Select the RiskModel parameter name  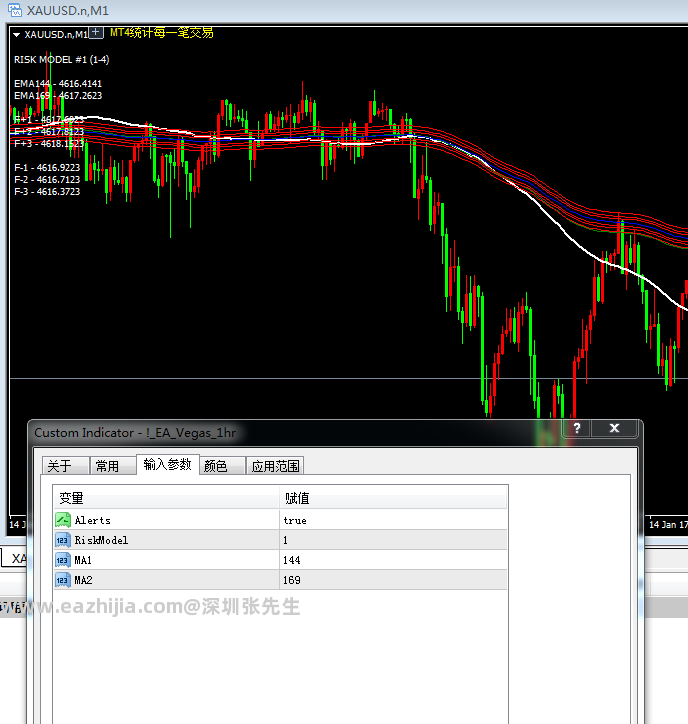point(101,540)
